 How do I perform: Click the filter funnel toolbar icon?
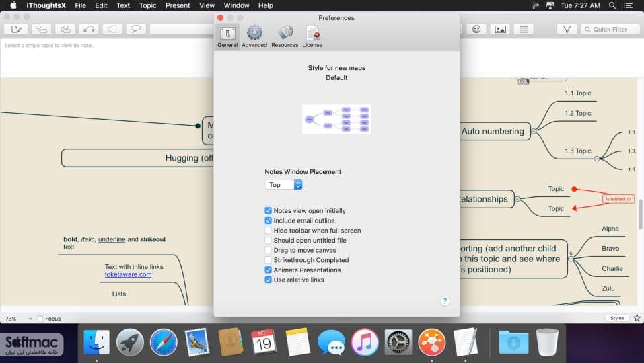point(567,29)
